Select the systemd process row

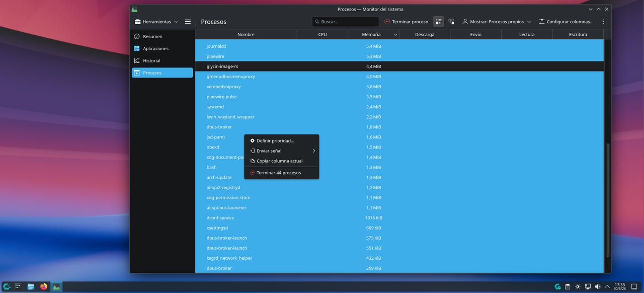click(399, 107)
